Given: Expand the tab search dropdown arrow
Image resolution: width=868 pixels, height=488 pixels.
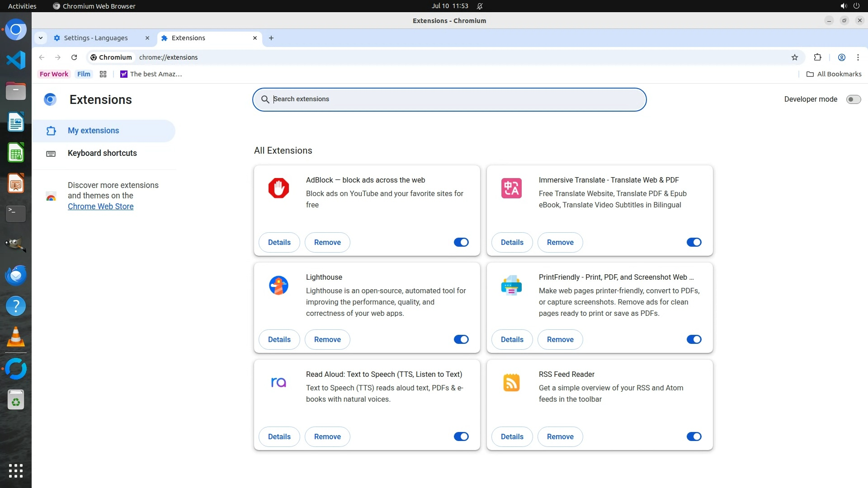Looking at the screenshot, I should coord(41,38).
